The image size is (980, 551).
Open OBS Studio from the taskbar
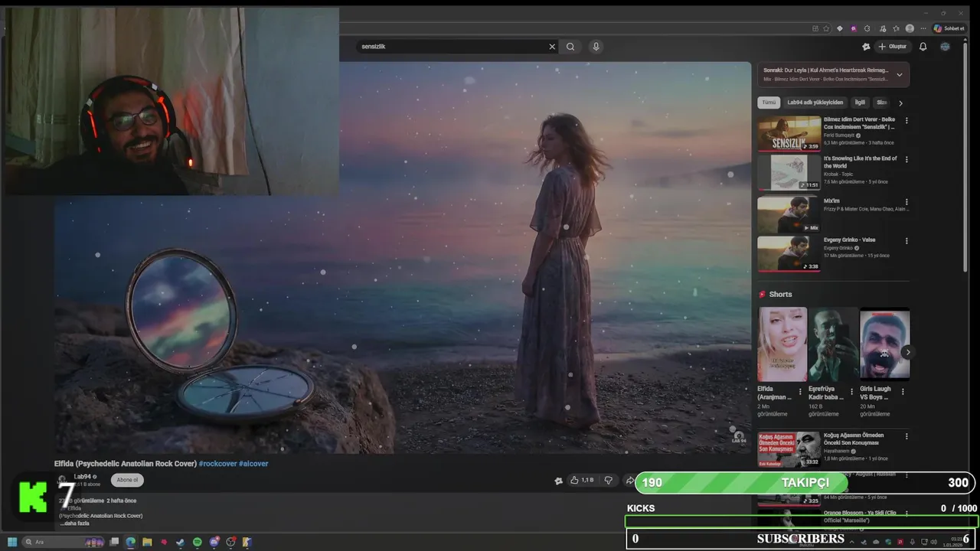230,542
